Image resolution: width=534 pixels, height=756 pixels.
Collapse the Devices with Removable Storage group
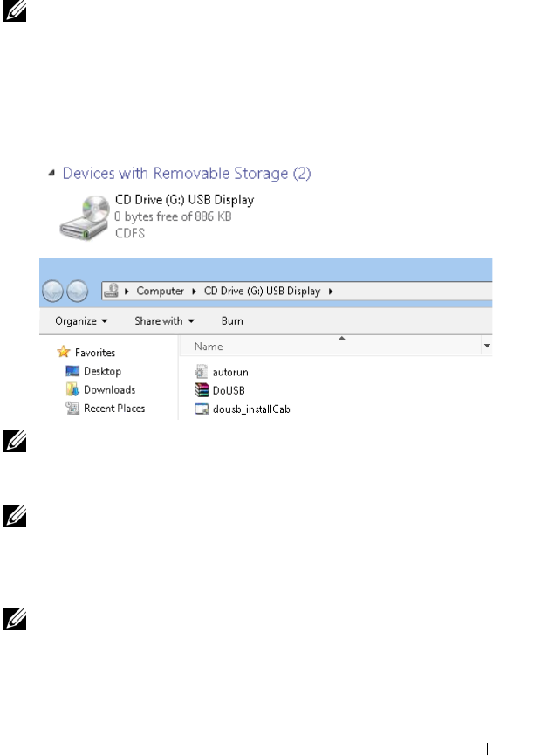click(x=51, y=173)
